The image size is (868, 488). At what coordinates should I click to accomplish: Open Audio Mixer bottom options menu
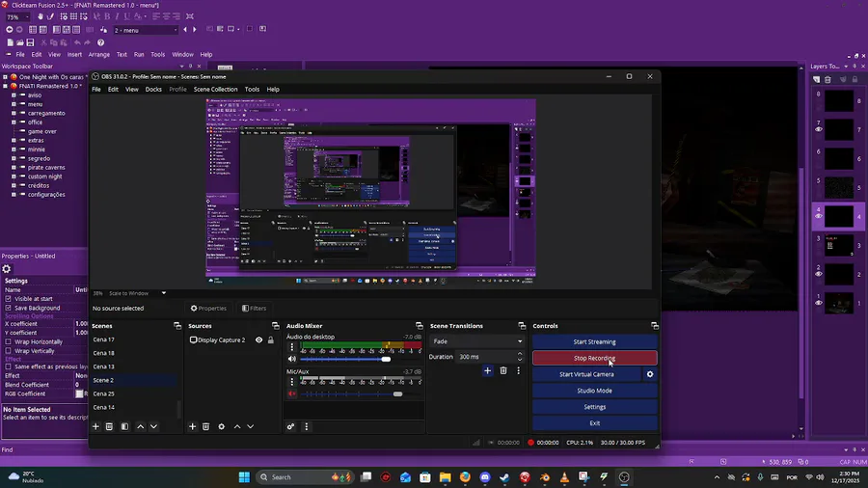click(306, 426)
